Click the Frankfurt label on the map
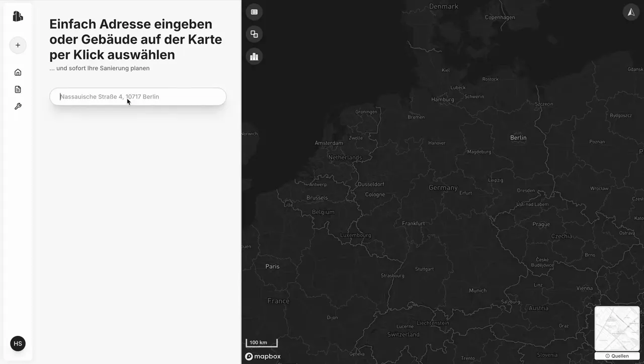This screenshot has width=644, height=364. 413,223
